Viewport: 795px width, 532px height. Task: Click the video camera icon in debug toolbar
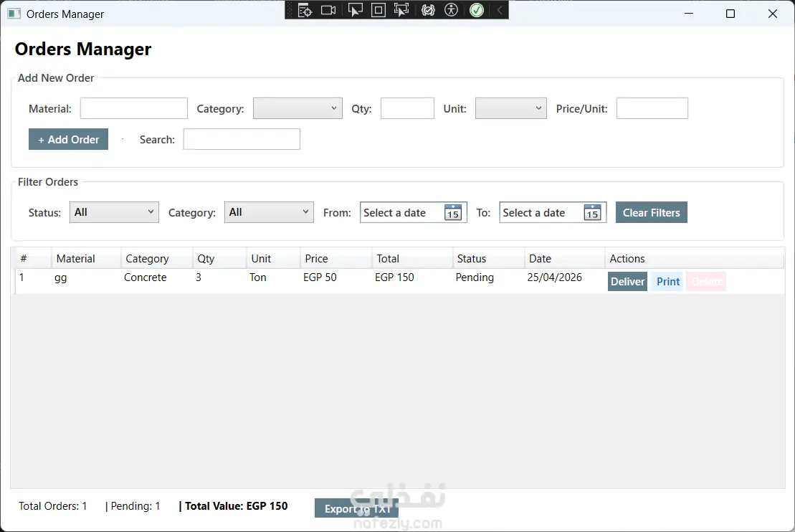coord(328,10)
